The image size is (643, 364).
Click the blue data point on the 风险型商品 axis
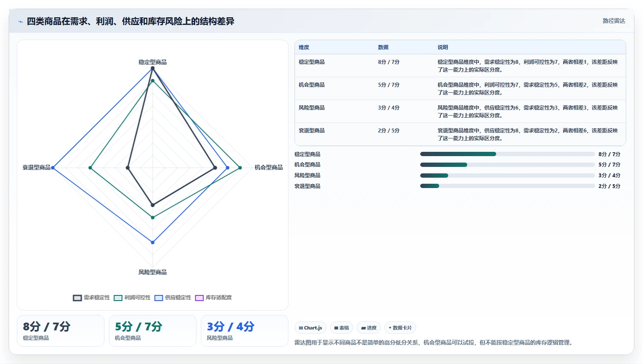coord(152,242)
